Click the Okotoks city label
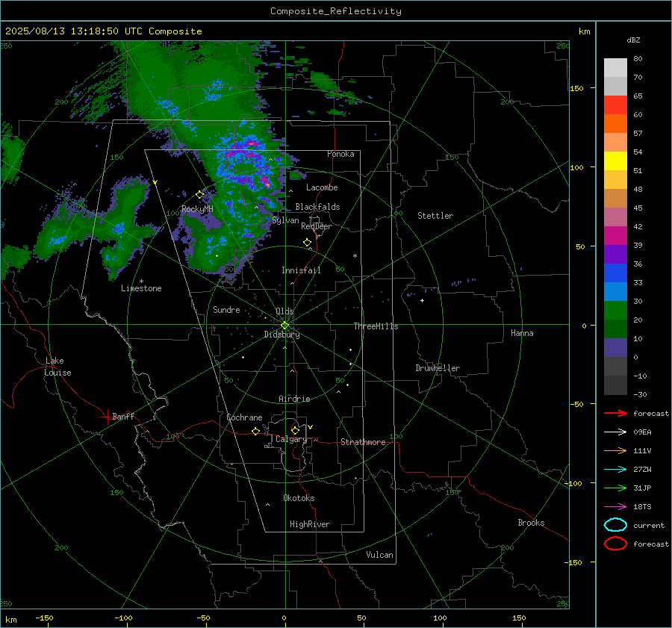The height and width of the screenshot is (628, 672). pos(299,498)
